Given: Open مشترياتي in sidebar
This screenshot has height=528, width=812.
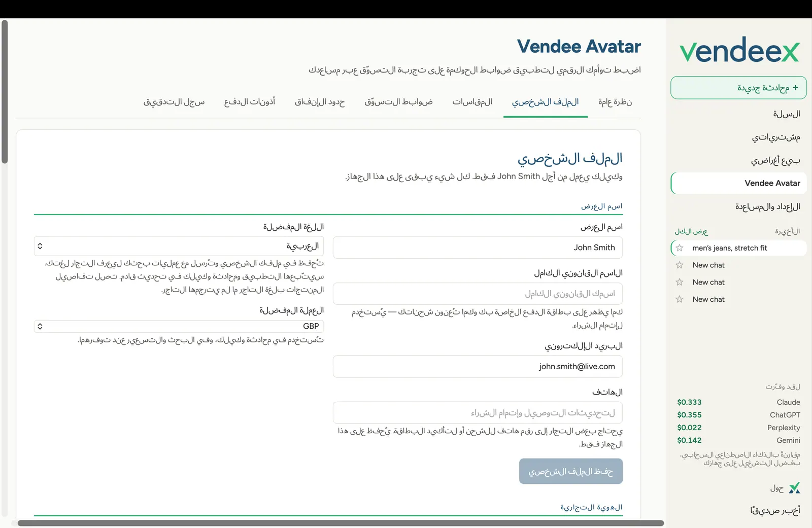Looking at the screenshot, I should point(776,137).
